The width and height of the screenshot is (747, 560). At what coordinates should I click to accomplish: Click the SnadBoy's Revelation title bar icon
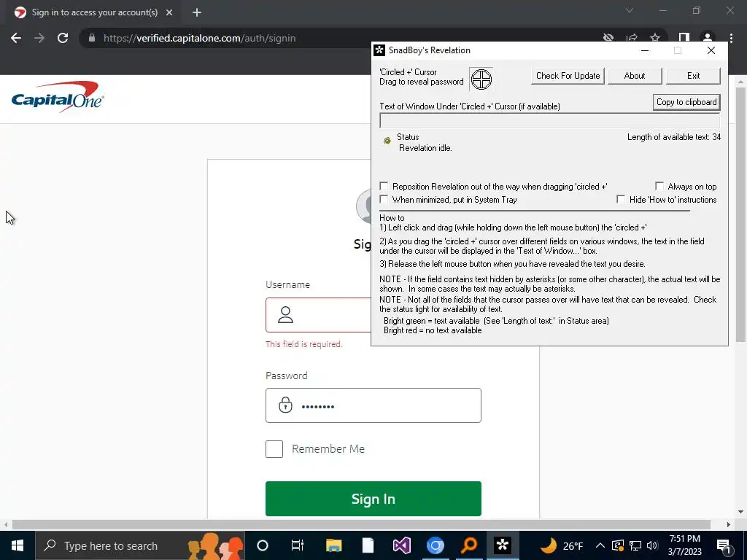click(x=379, y=50)
